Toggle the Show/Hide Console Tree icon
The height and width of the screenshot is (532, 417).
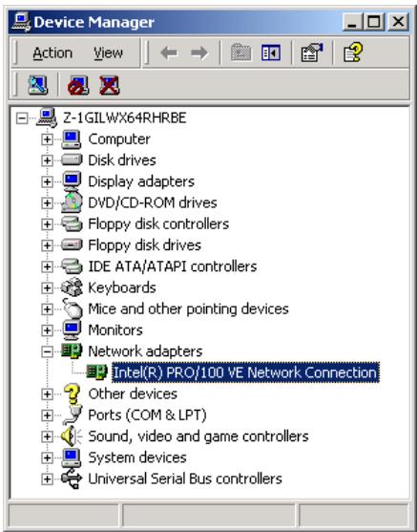271,53
